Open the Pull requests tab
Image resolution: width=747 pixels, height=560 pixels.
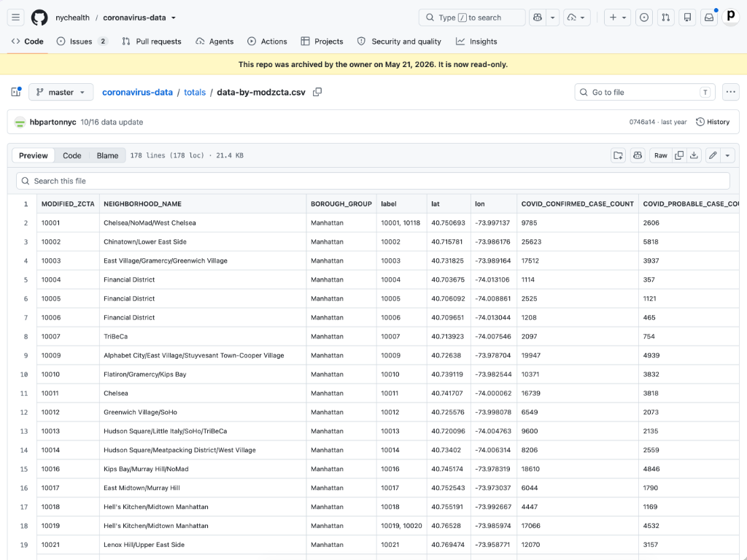click(152, 42)
